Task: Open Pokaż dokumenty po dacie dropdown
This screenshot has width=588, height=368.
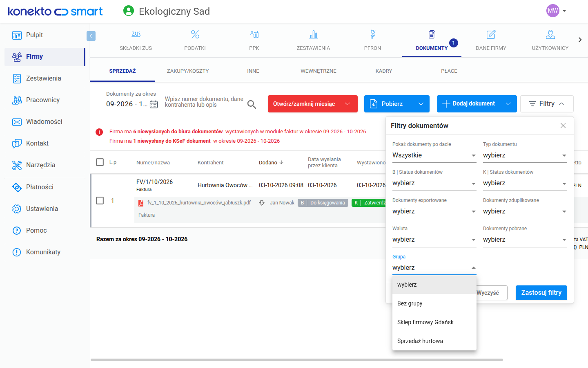Action: [434, 155]
